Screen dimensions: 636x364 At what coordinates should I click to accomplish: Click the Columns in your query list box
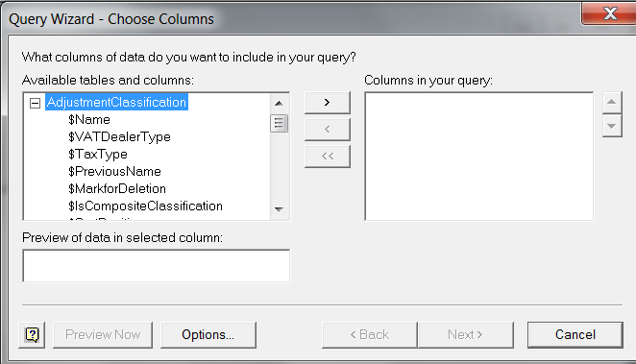[x=479, y=157]
